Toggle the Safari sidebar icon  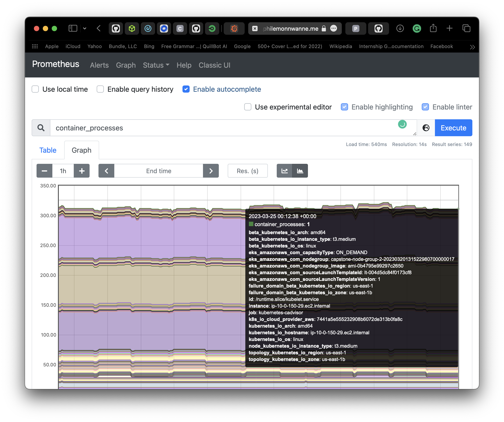(73, 28)
